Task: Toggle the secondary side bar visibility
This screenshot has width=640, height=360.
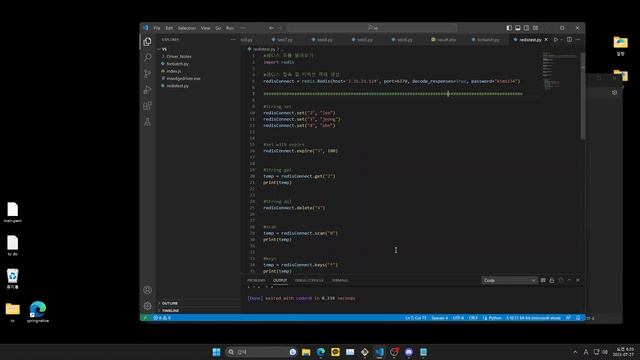Action: [x=527, y=28]
